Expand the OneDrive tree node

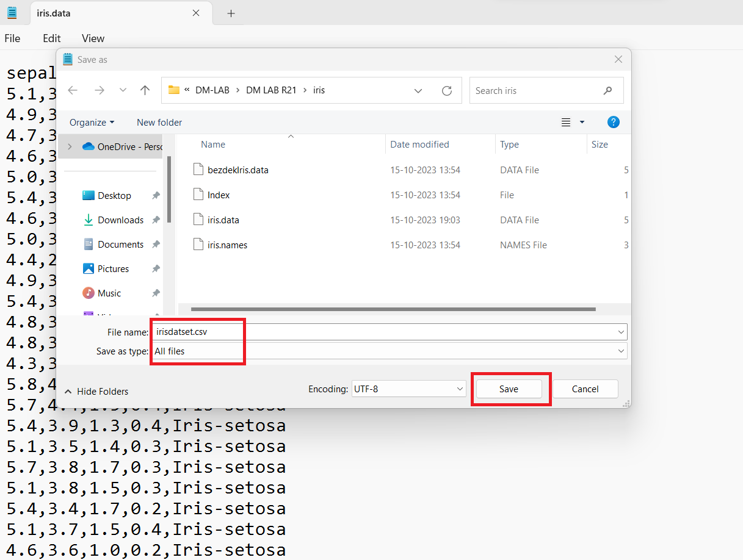(x=70, y=146)
